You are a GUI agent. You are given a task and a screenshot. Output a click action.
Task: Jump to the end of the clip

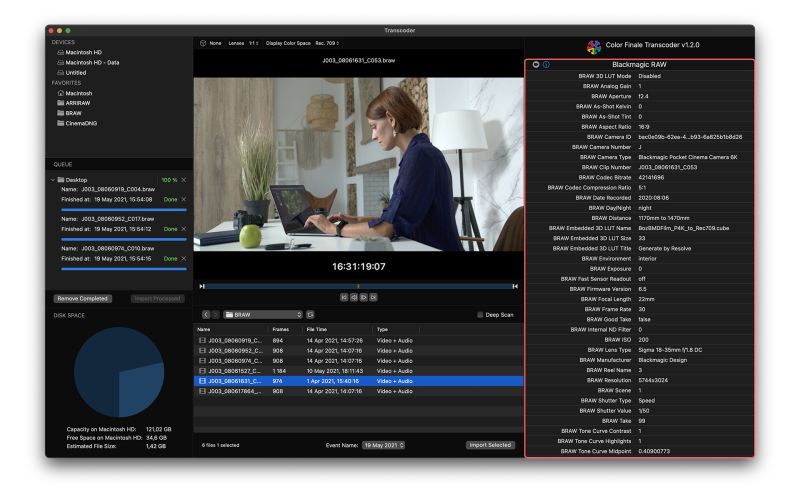373,297
